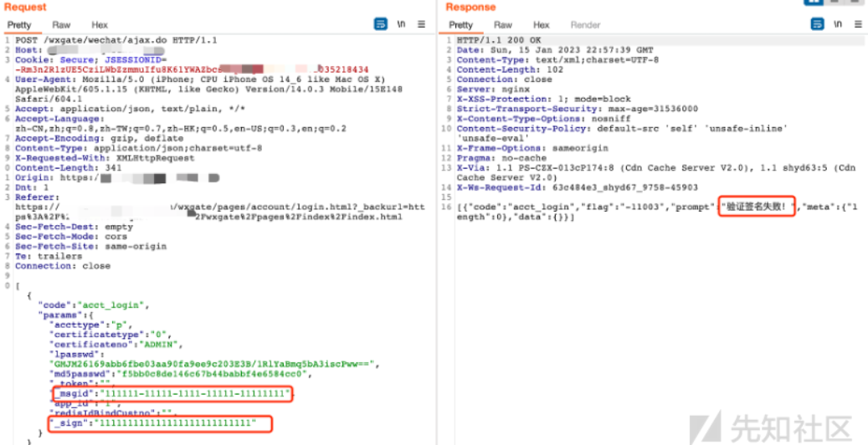Switch Response view to Hex tab

pos(542,25)
